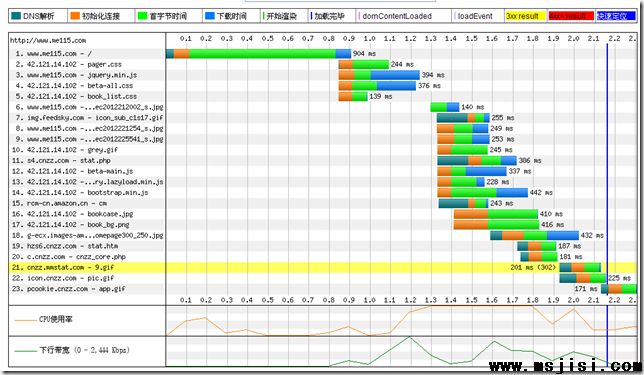Screen dimensions: 644x375
Task: Click the 904 ms waterfall bar of row 1
Action: tap(258, 53)
